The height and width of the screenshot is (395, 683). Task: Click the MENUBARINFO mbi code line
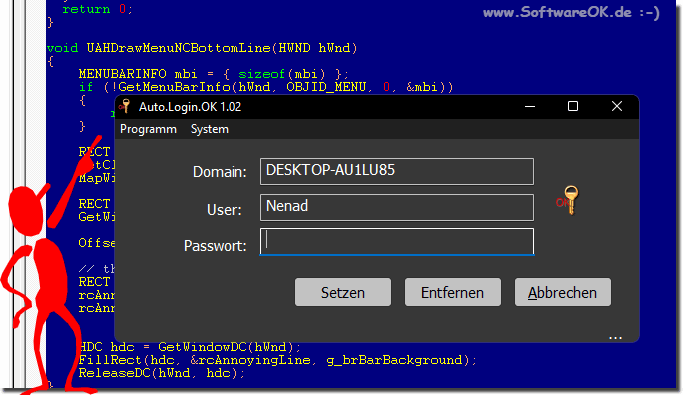click(213, 74)
